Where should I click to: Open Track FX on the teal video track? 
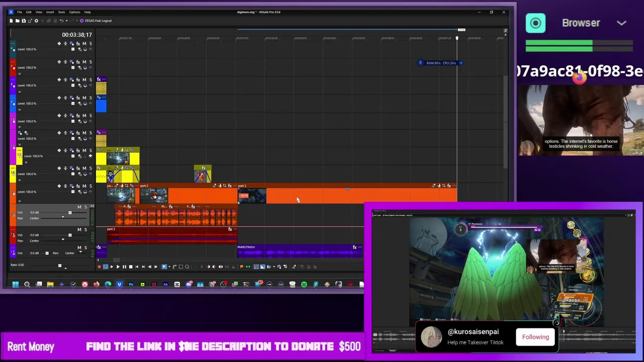(x=78, y=44)
